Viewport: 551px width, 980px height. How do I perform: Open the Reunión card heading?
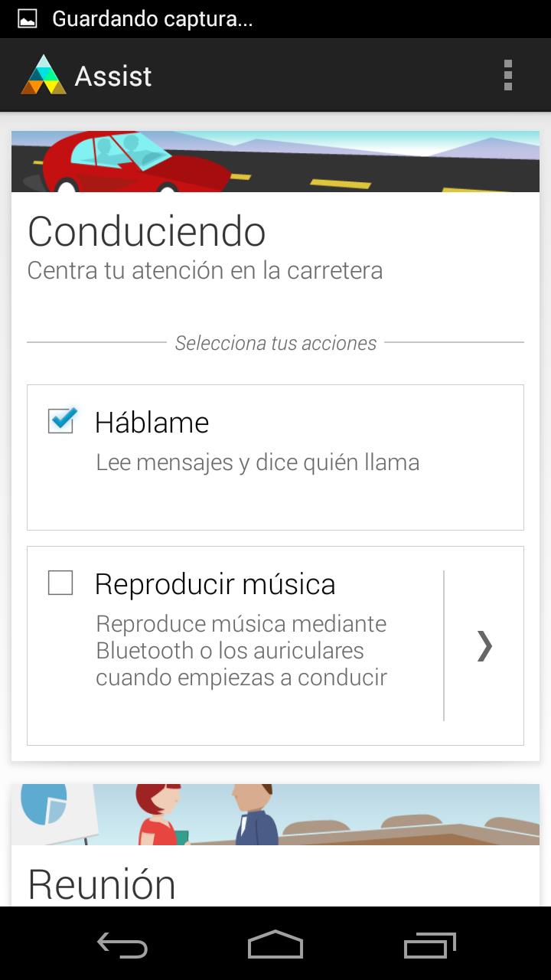pyautogui.click(x=102, y=884)
